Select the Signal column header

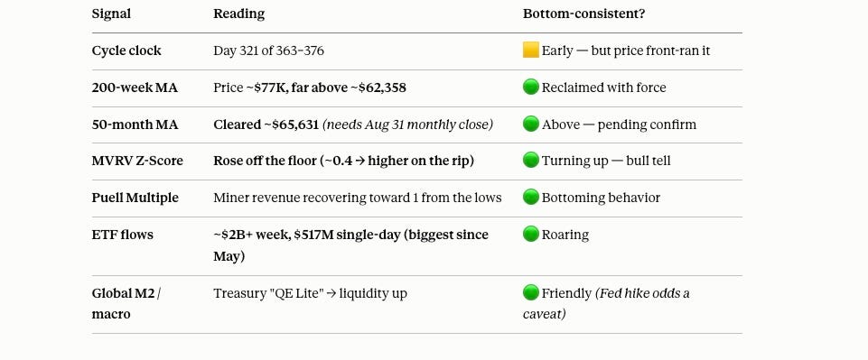[x=111, y=14]
